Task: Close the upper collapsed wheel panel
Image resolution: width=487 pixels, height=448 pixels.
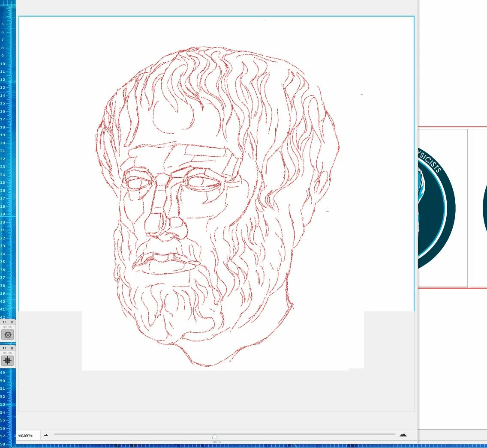Action: pos(12,322)
